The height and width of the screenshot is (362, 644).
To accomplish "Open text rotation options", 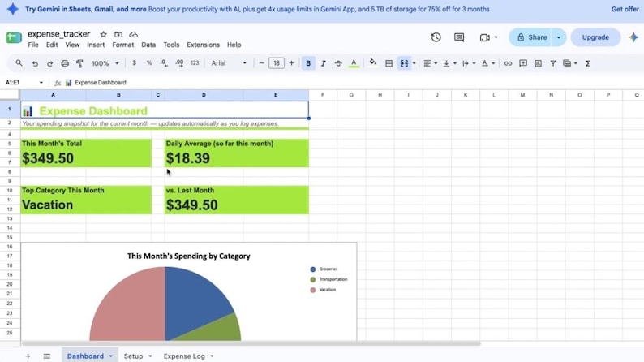I will click(x=488, y=63).
